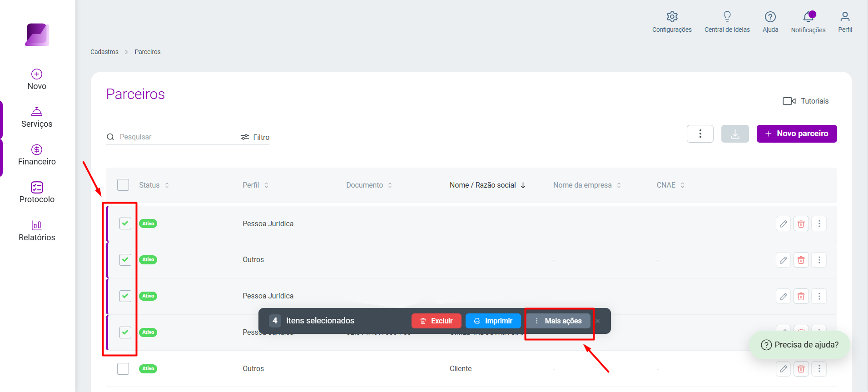Image resolution: width=868 pixels, height=392 pixels.
Task: Click the red trash icon on the second row
Action: [801, 260]
